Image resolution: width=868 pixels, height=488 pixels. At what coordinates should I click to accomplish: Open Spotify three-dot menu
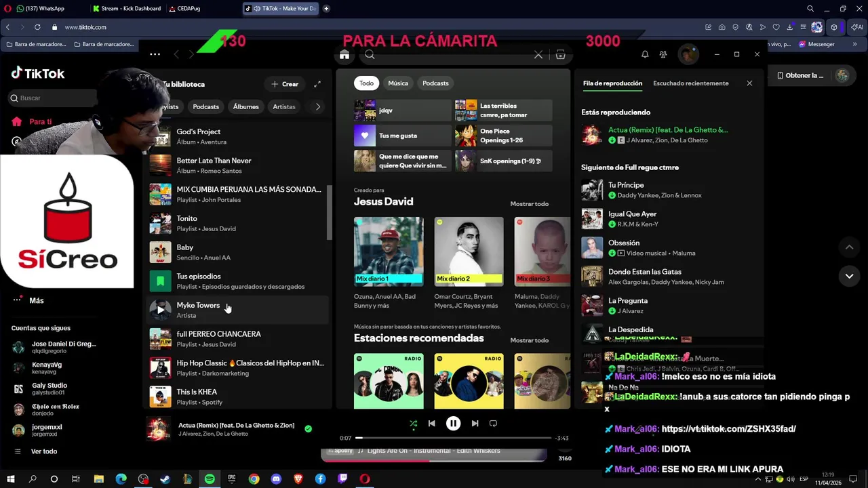pos(155,54)
